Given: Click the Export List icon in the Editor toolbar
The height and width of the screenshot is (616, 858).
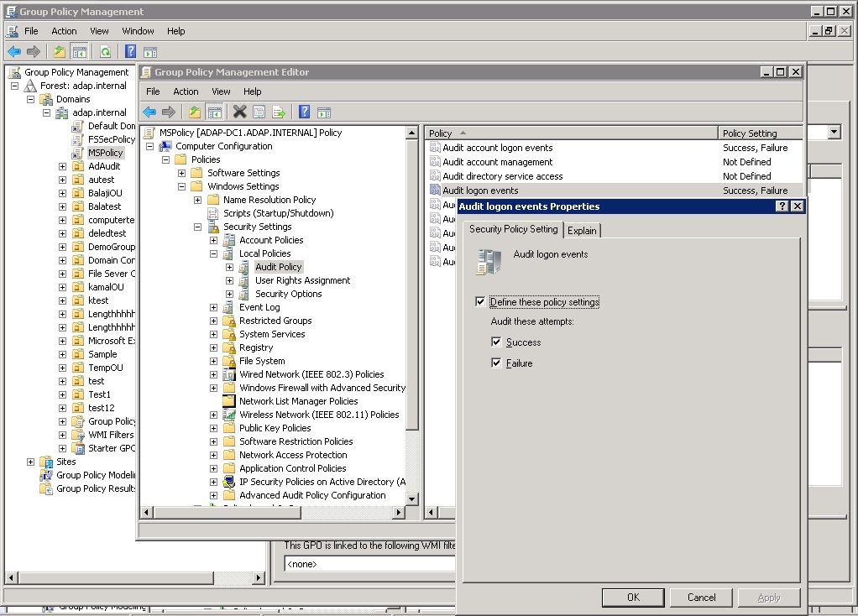Looking at the screenshot, I should pos(279,112).
